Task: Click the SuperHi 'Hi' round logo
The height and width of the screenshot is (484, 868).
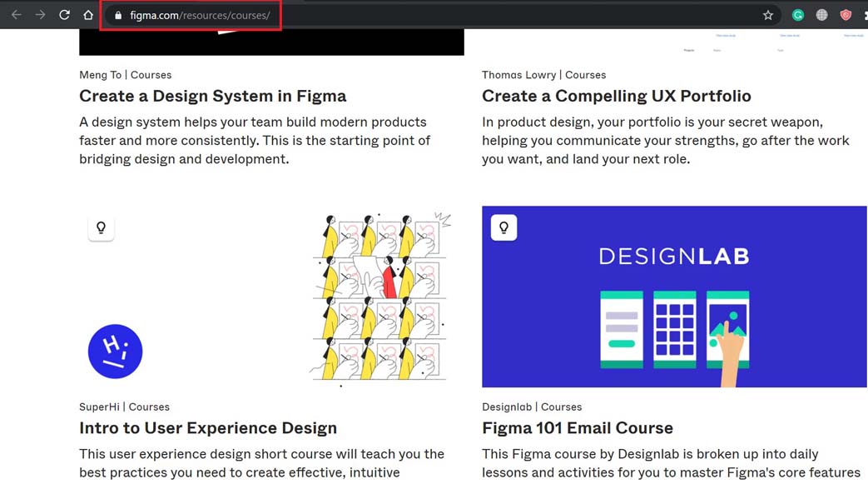Action: tap(115, 352)
